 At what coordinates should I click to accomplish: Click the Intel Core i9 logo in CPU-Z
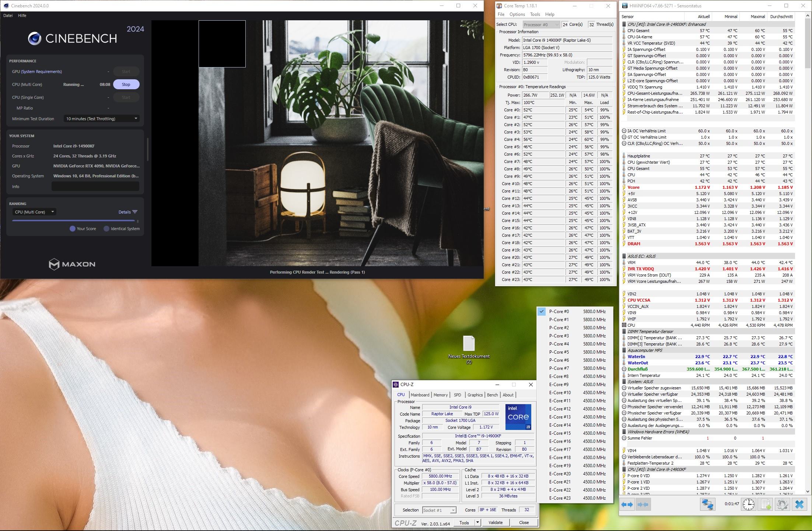[x=518, y=417]
